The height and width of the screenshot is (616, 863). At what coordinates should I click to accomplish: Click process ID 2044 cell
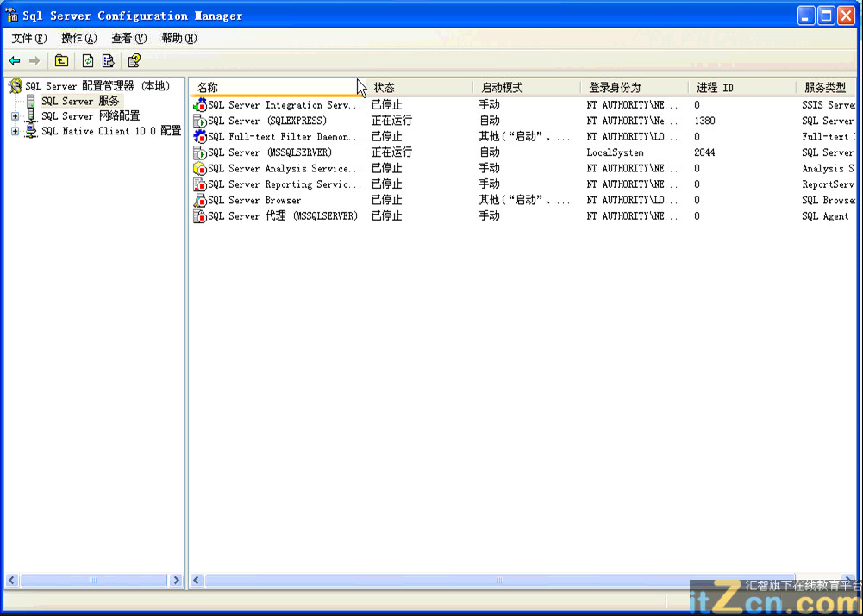(x=704, y=152)
